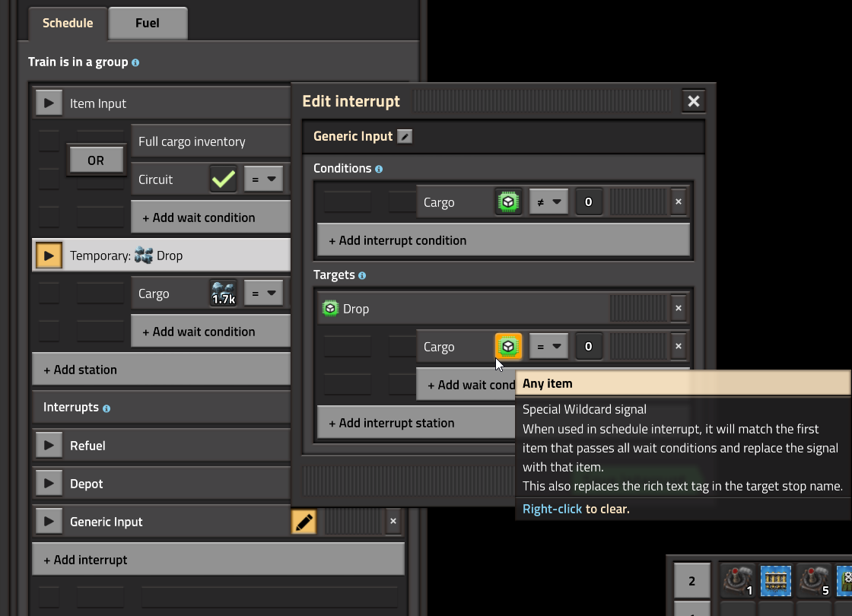The width and height of the screenshot is (852, 616).
Task: Select the Full cargo inventory condition
Action: pos(211,141)
